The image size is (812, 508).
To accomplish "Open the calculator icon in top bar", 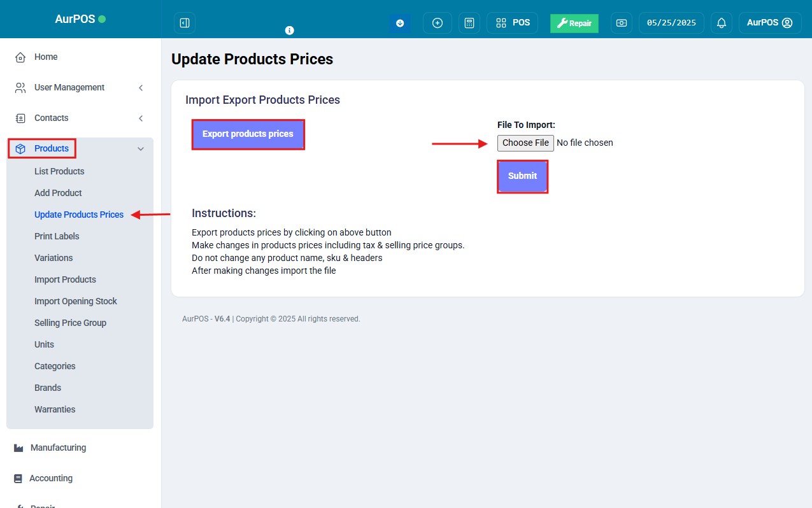I will point(469,23).
